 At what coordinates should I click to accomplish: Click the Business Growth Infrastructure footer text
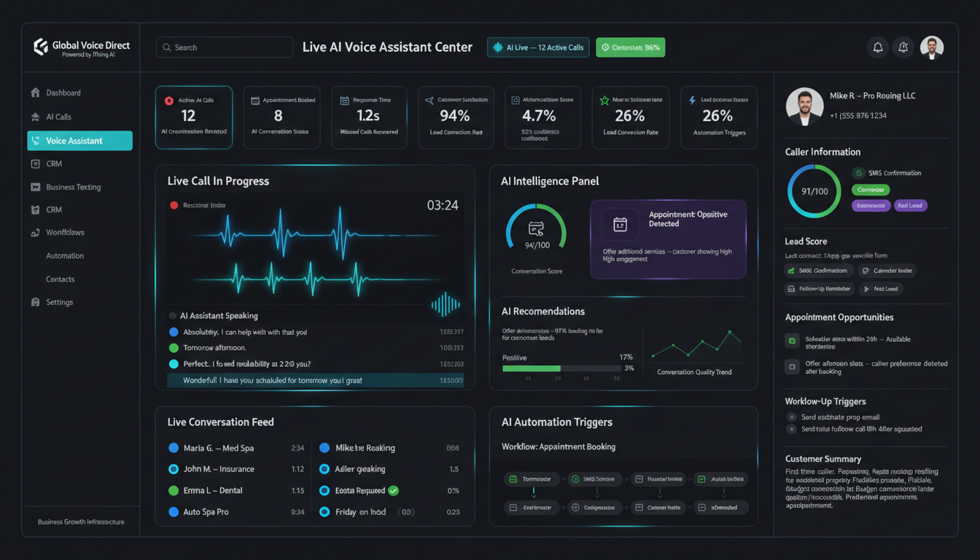pos(81,522)
